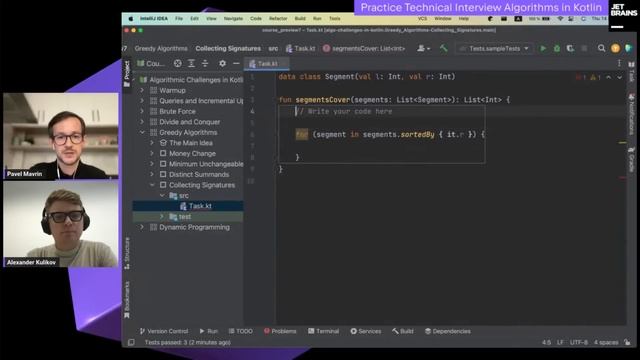This screenshot has width=640, height=360.
Task: Expand The Main Idea lesson
Action: tap(152, 143)
